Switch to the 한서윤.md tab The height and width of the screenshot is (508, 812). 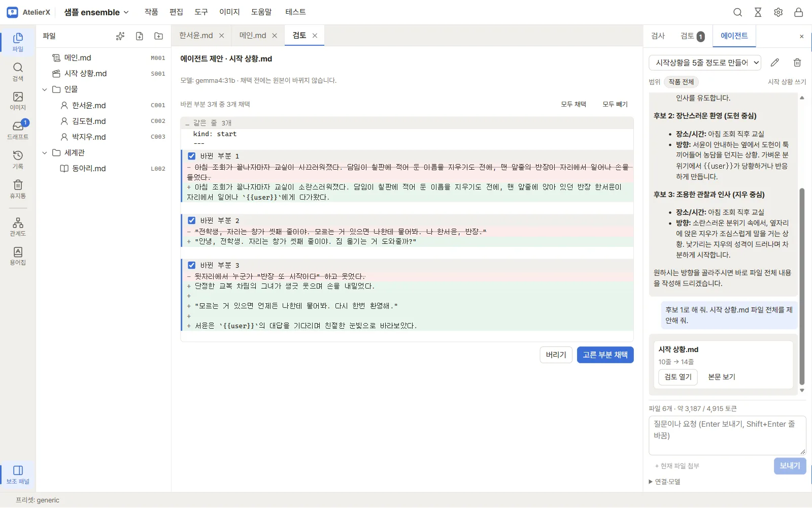(x=196, y=36)
